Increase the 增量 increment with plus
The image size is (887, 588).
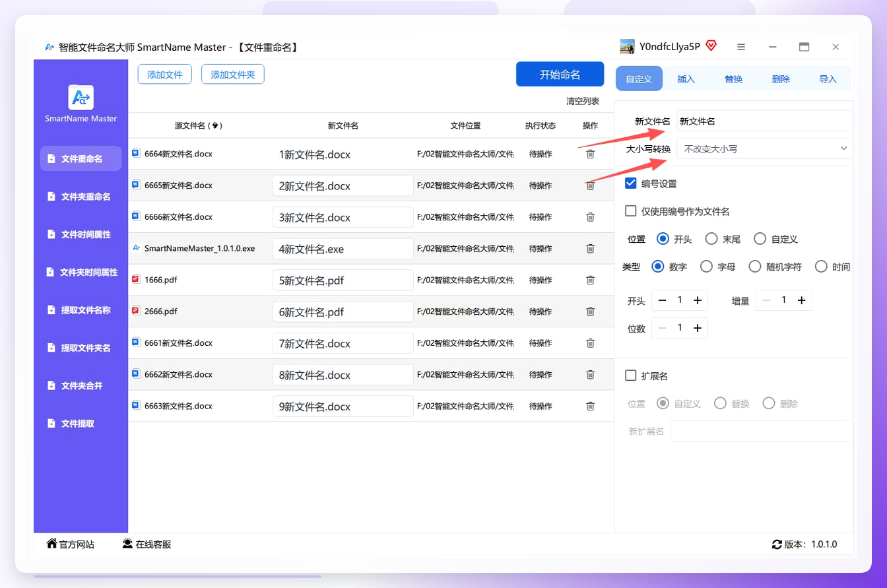click(x=801, y=300)
